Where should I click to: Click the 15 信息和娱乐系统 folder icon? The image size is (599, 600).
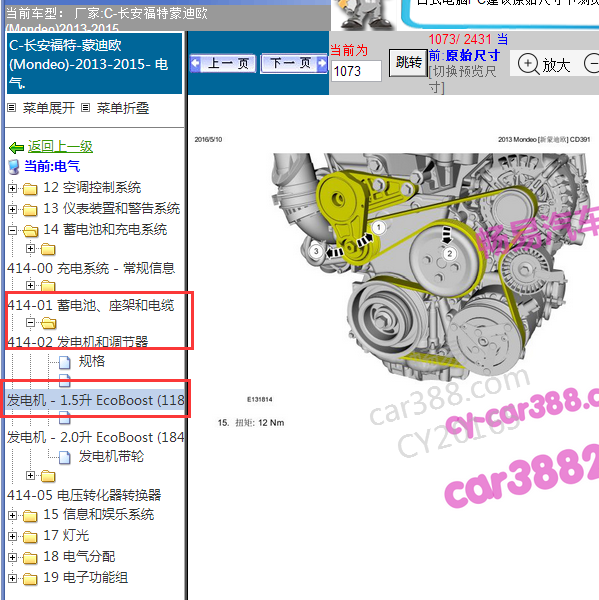pos(30,516)
